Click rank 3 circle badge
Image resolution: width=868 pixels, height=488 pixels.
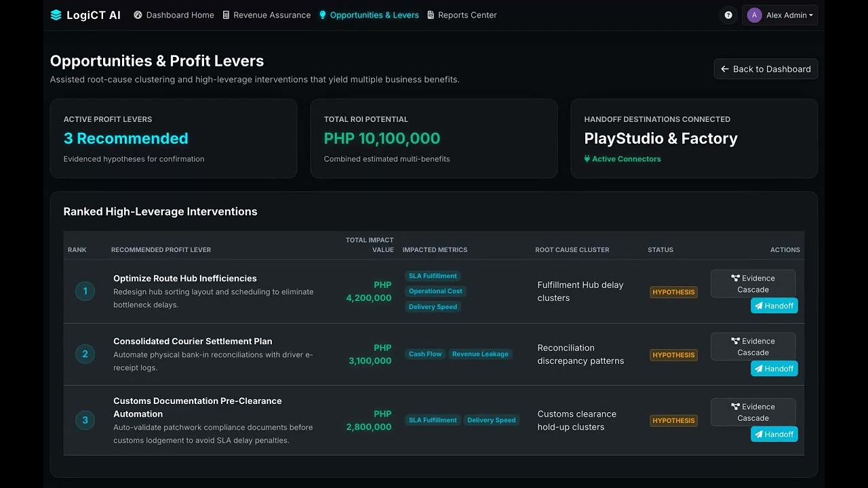pyautogui.click(x=85, y=420)
